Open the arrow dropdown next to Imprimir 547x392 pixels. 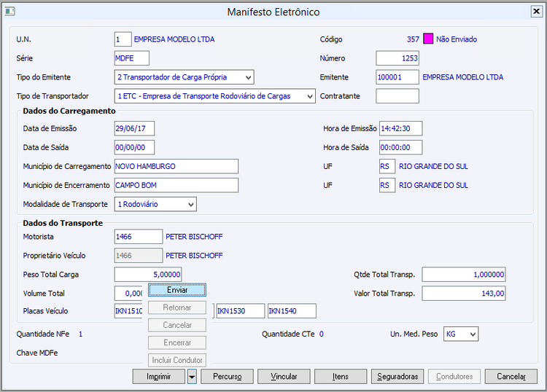click(x=192, y=377)
